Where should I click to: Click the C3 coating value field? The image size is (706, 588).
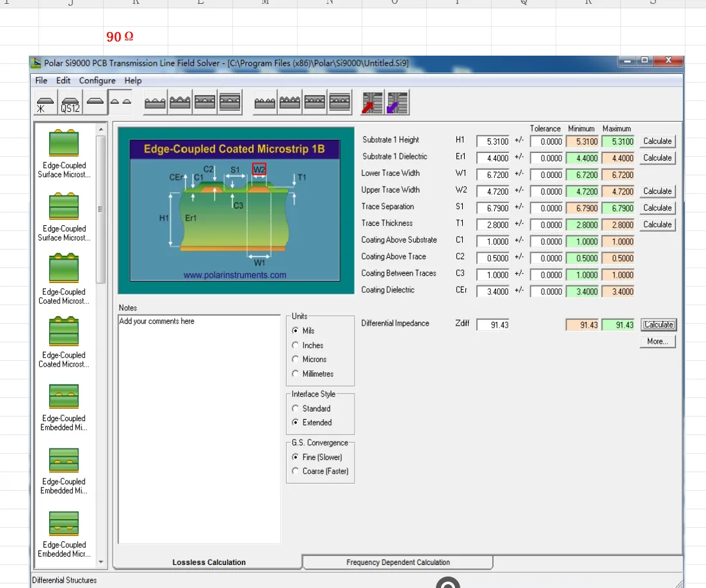[x=493, y=274]
